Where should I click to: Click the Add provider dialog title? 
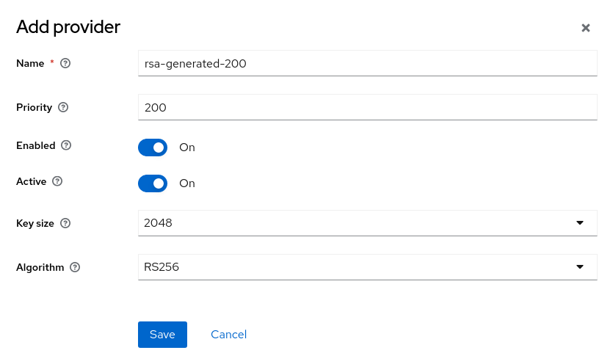68,27
